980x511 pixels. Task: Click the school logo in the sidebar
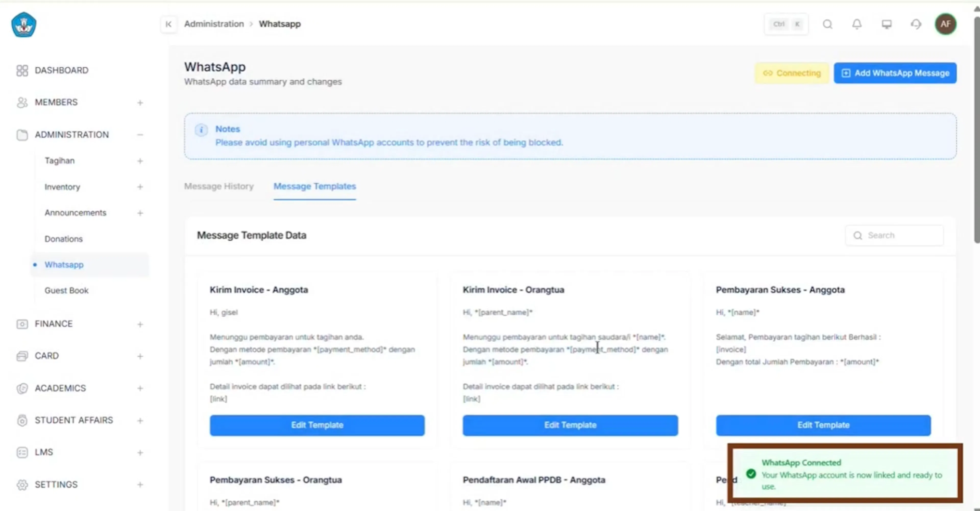(x=23, y=25)
